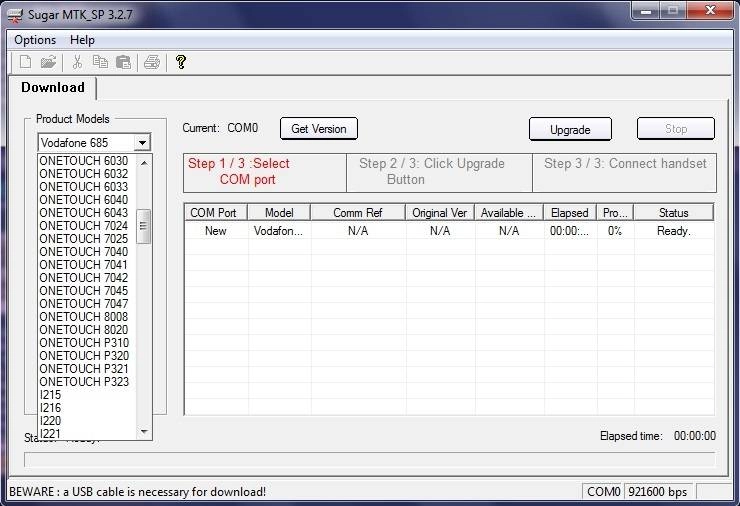Click the Original Ver column header
The width and height of the screenshot is (740, 506).
(x=440, y=213)
